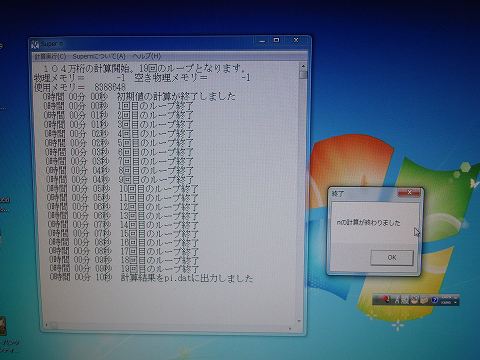Click OK in the 終了 dialog

392,257
